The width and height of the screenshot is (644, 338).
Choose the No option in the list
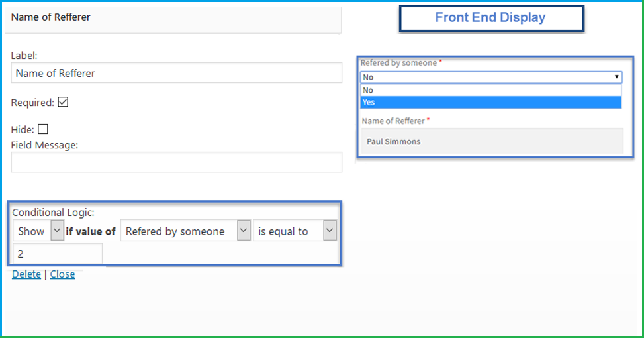490,90
